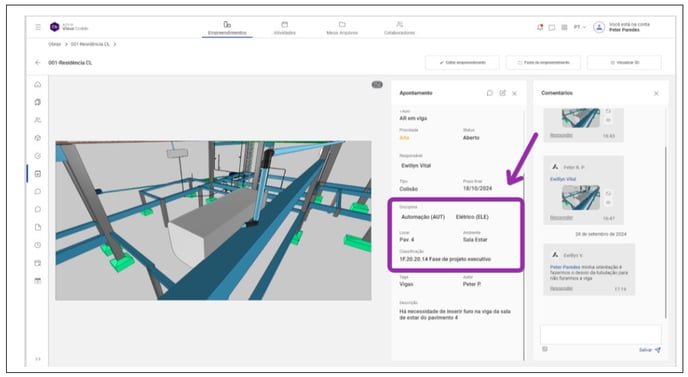688x377 pixels.
Task: Open the chat messages icon in header
Action: [552, 27]
